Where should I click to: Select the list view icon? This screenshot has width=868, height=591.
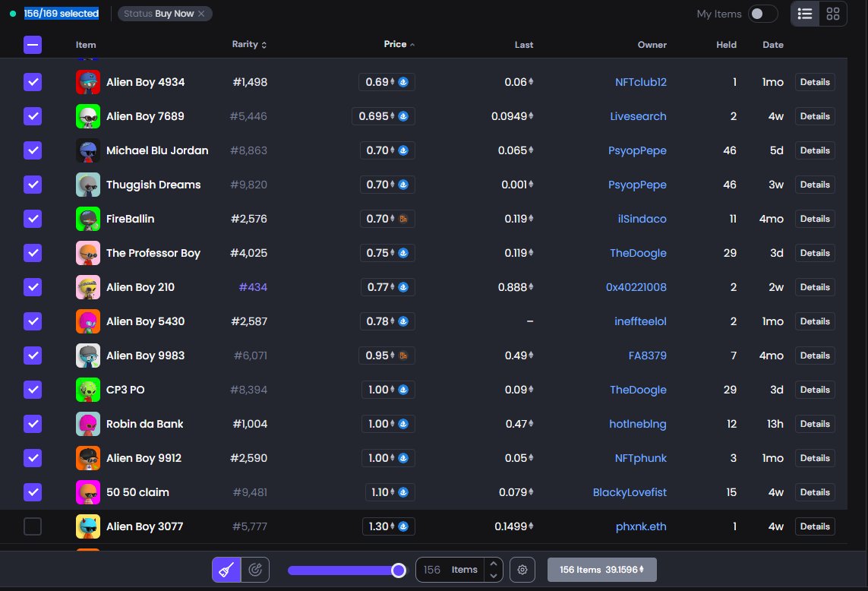coord(804,13)
